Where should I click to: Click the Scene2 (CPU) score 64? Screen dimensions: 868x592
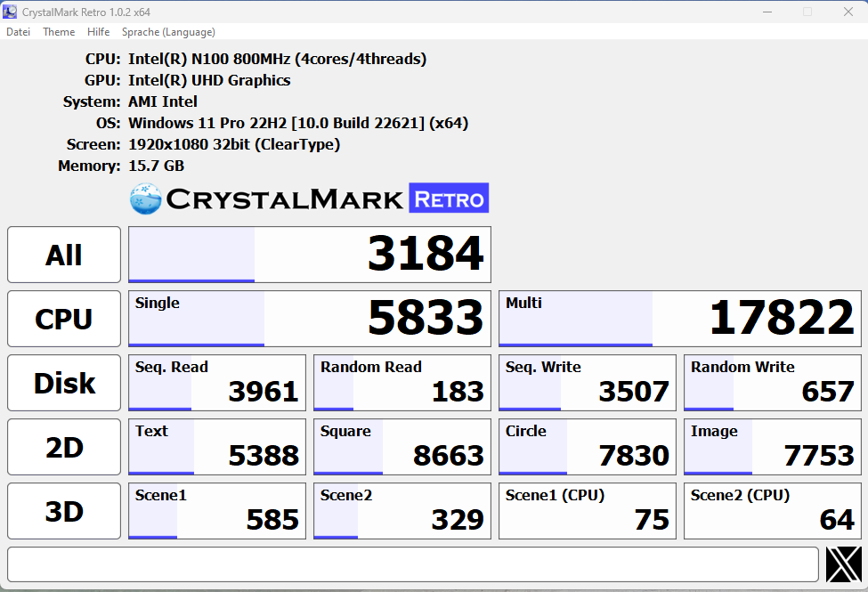click(x=773, y=511)
